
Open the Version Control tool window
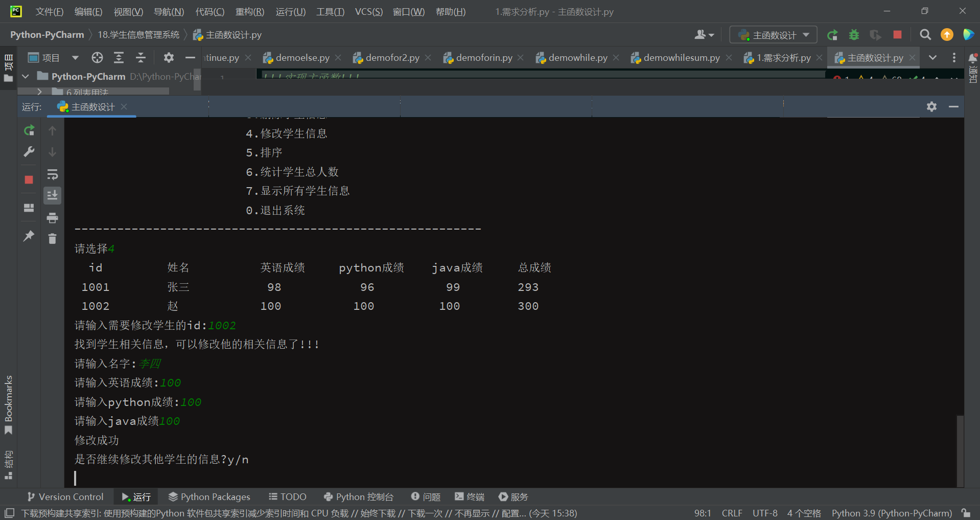point(65,496)
